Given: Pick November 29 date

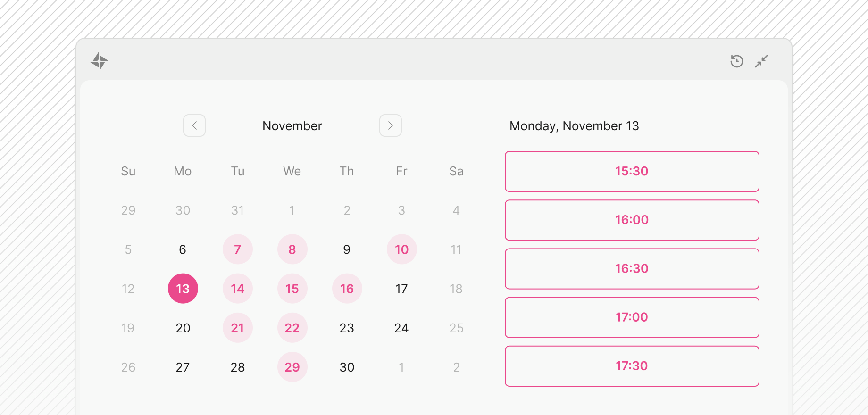Looking at the screenshot, I should coord(292,367).
